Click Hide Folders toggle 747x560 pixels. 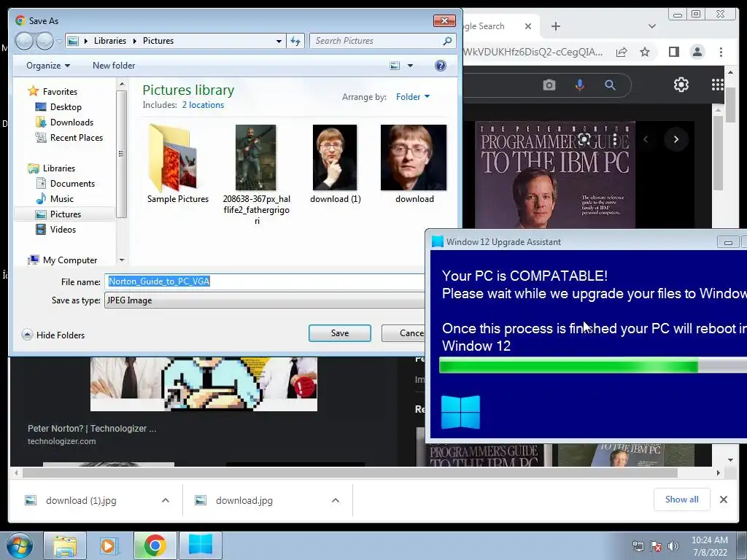(x=53, y=335)
